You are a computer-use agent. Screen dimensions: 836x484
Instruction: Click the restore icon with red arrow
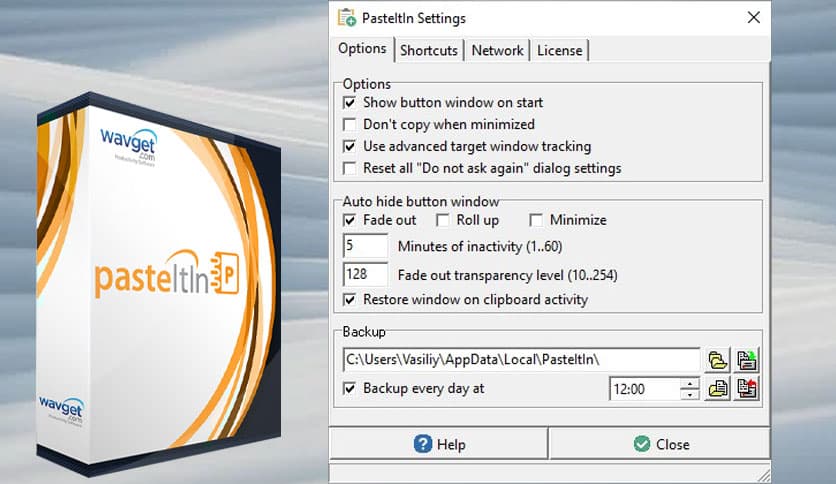point(746,389)
